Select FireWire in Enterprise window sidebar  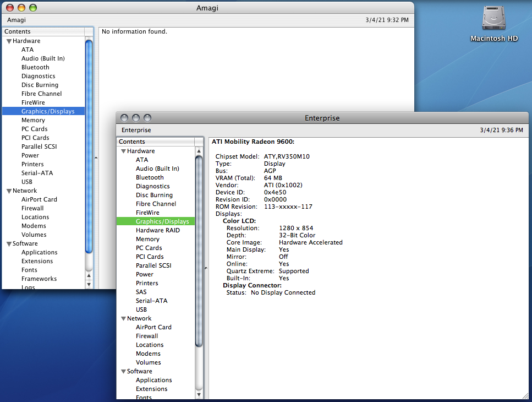tap(147, 213)
